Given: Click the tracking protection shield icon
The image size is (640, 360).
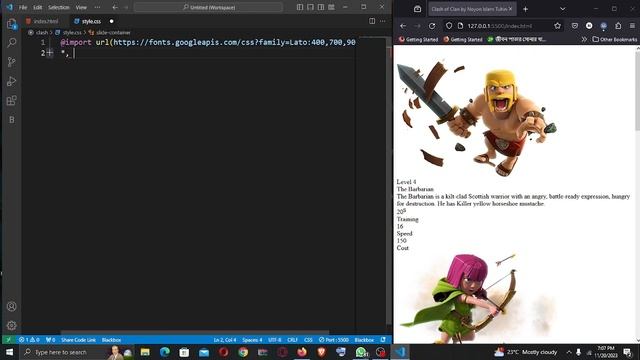Looking at the screenshot, I should [449, 26].
